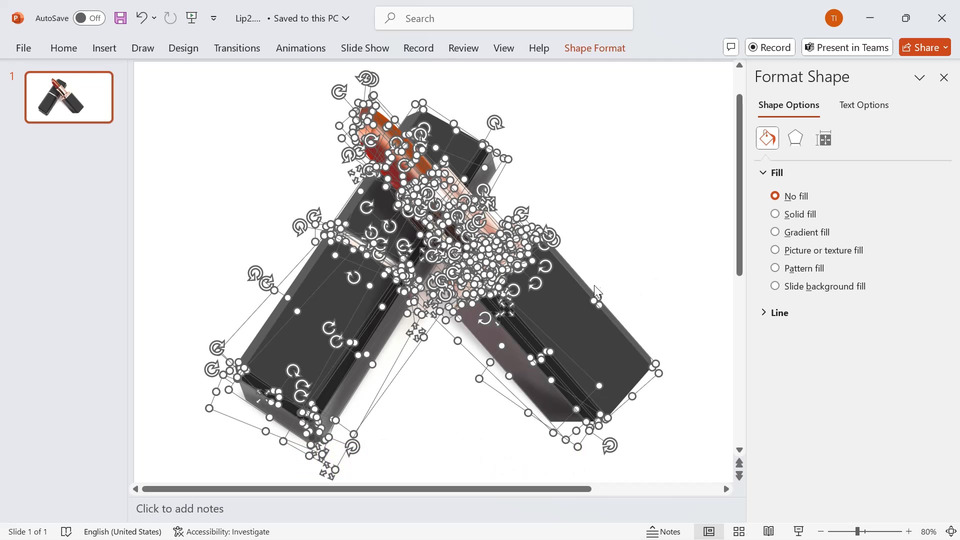The width and height of the screenshot is (960, 540).
Task: Switch to Text Options tab
Action: 864,105
